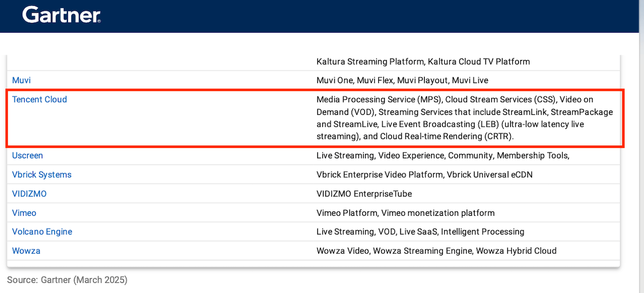Screen dimensions: 644x293
Task: Open the Vimeo vendor link
Action: click(24, 213)
